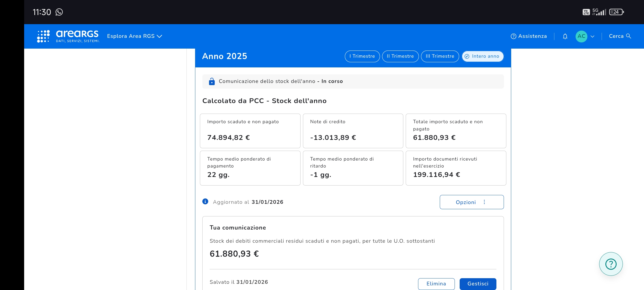Expand the user account chevron

592,37
